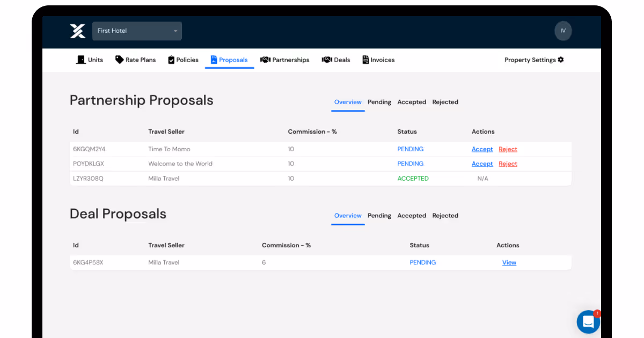Select Overview under Deal Proposals
644x338 pixels.
tap(348, 216)
